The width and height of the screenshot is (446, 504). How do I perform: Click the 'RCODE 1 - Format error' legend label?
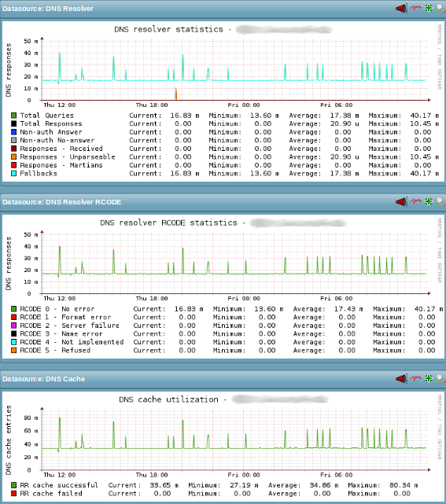(x=65, y=317)
